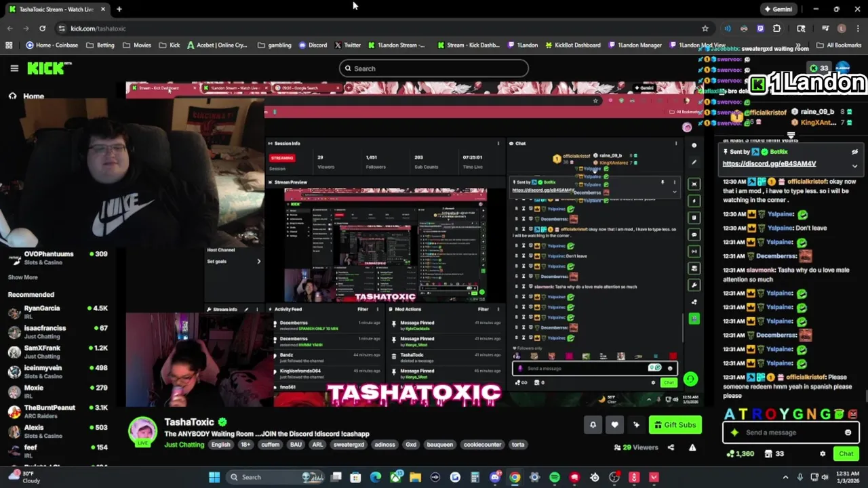Click the Kick Search box

(433, 68)
